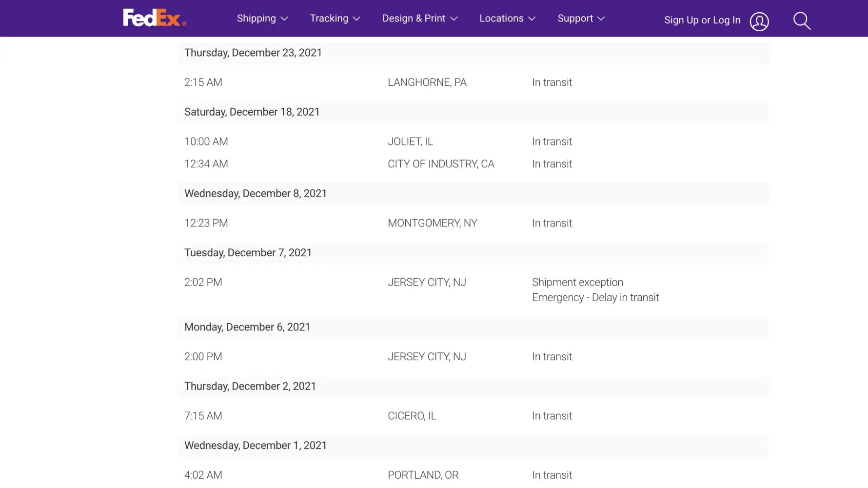868x488 pixels.
Task: Click the user profile avatar icon
Action: click(x=759, y=21)
